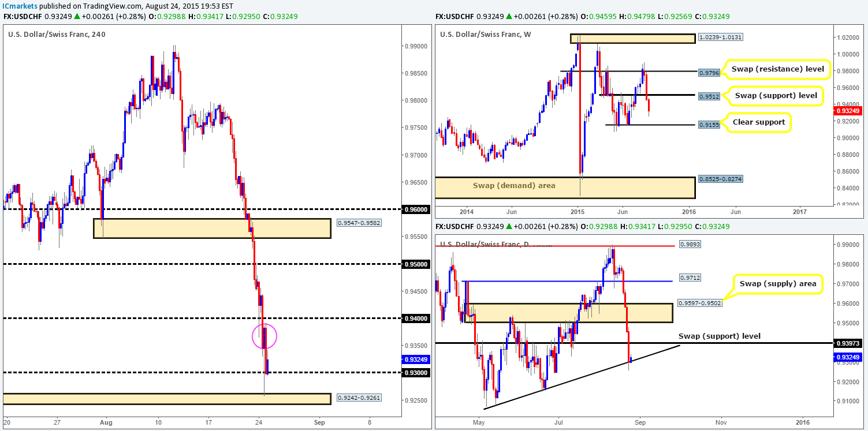Click '17' on the 240 chart time axis
868x431 pixels.
click(x=210, y=422)
